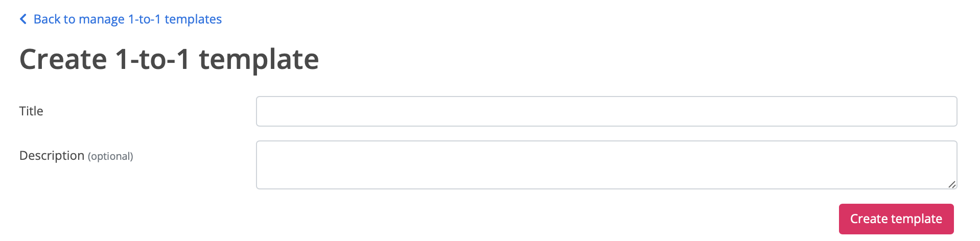The image size is (980, 241).
Task: Open the "Back to manage 1-to-1 templates" link
Action: pyautogui.click(x=127, y=19)
